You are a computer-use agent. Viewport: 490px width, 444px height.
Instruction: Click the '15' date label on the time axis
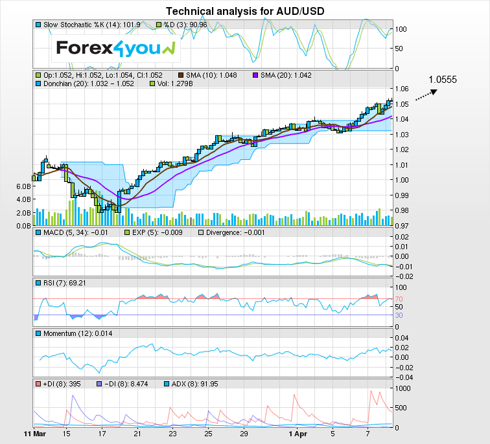pyautogui.click(x=67, y=434)
